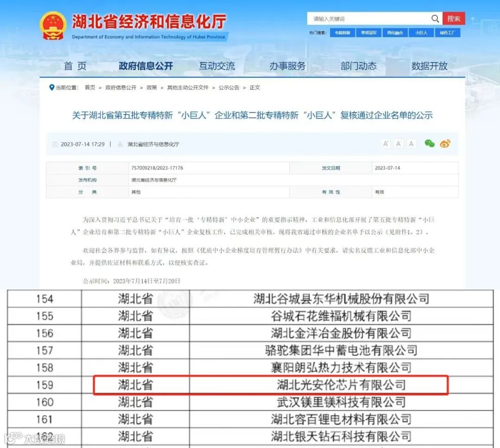Click company 湖北银天钻石科技有限公司 in the table
500x448 pixels.
[x=341, y=436]
